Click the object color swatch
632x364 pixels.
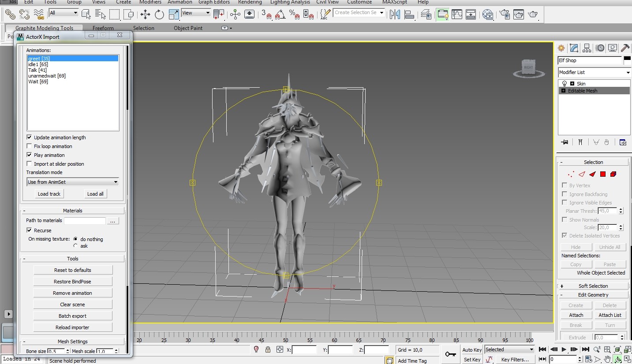(627, 60)
